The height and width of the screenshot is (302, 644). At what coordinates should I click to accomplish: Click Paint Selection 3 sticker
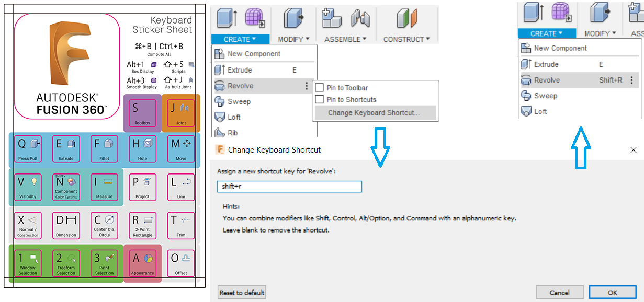pos(104,263)
